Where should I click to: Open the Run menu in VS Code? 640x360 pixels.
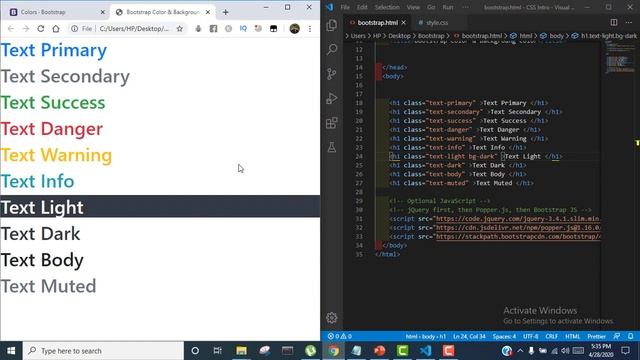448,7
